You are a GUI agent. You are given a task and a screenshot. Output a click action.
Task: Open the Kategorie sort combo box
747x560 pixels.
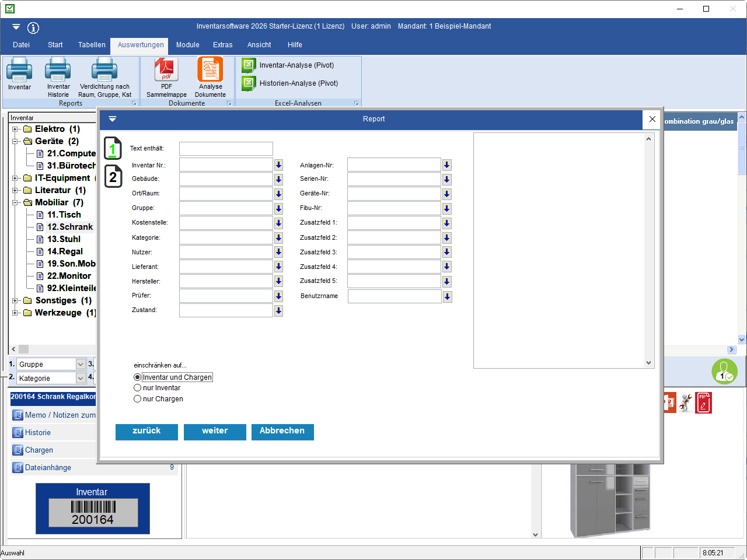(51, 378)
